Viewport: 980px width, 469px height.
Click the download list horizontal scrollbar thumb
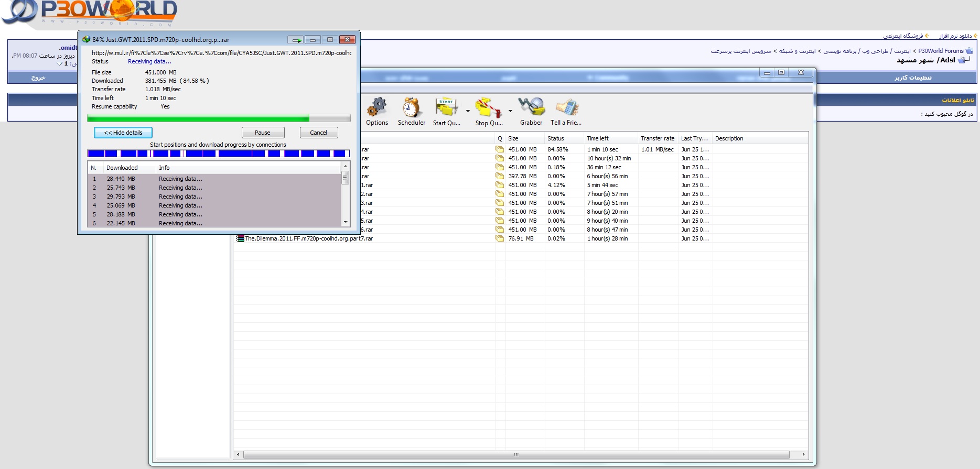point(516,454)
